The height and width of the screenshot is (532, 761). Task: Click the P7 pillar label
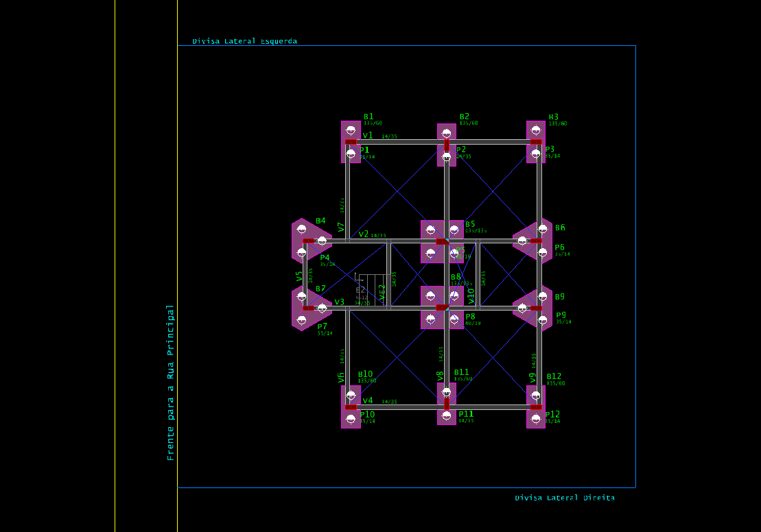pos(322,326)
